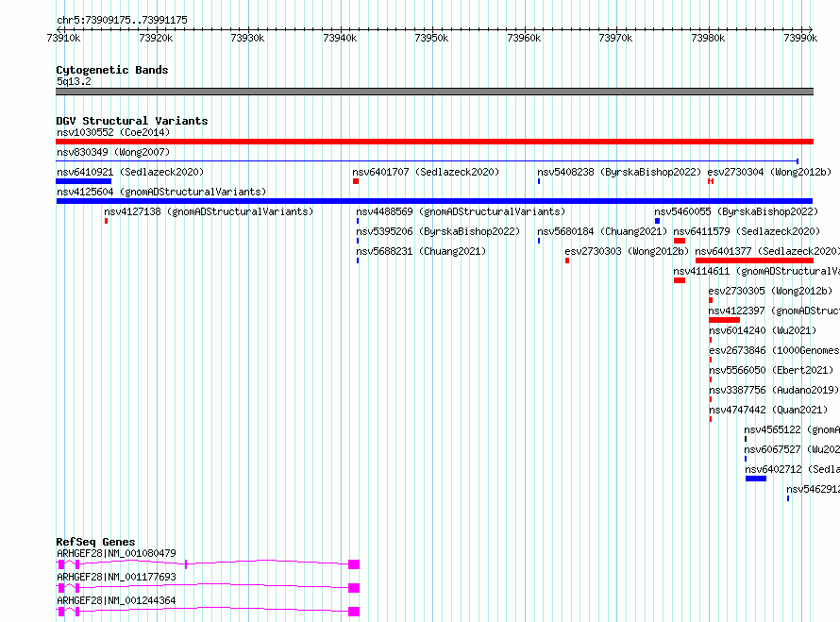Open the nsv4747442 (Quan2021) label
Image resolution: width=840 pixels, height=622 pixels.
(768, 410)
